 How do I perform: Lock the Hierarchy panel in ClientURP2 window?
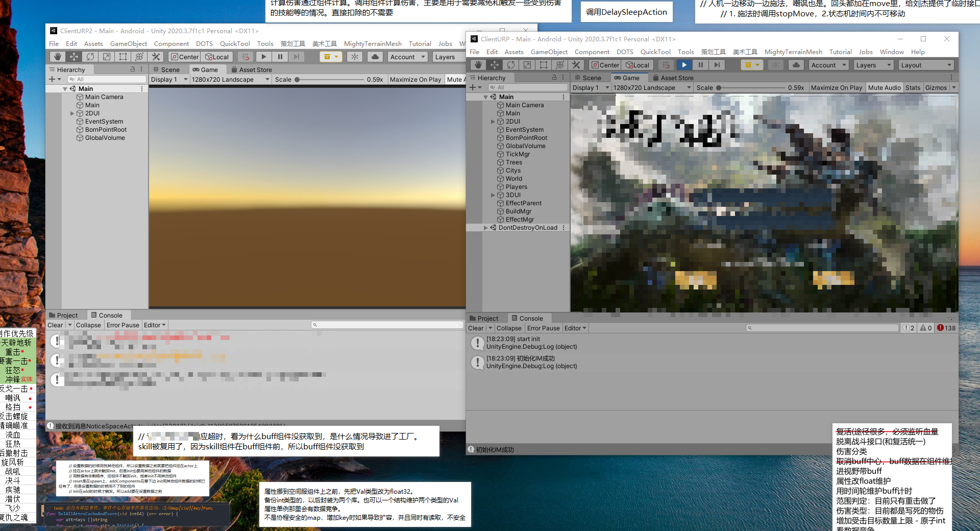(x=133, y=69)
